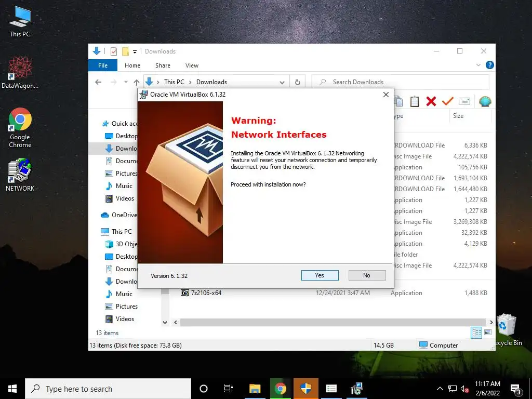532x399 pixels.
Task: Click This PC in the address path
Action: 174,82
